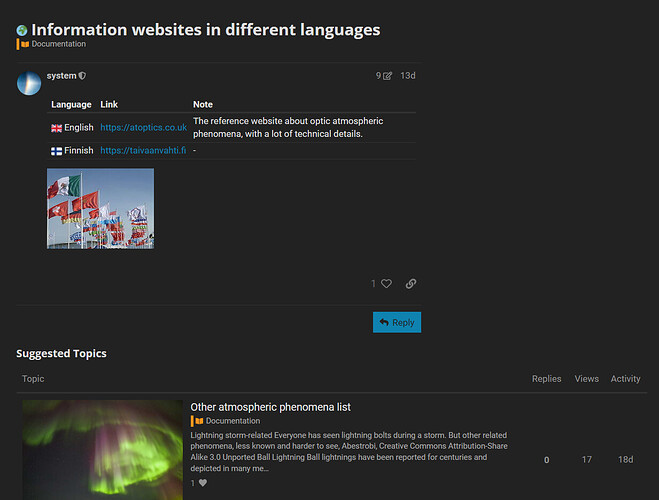
Task: Sort suggested topics by Views column
Action: point(587,379)
